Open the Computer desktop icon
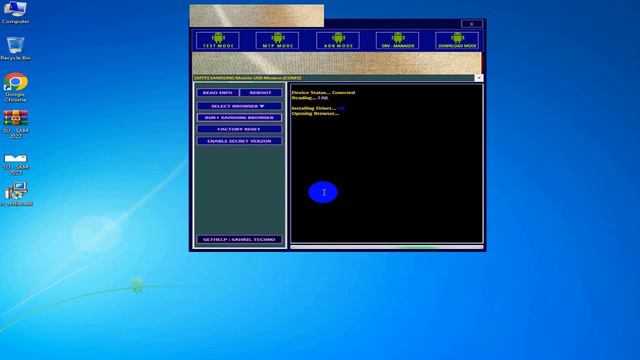This screenshot has width=640, height=360. 16,12
